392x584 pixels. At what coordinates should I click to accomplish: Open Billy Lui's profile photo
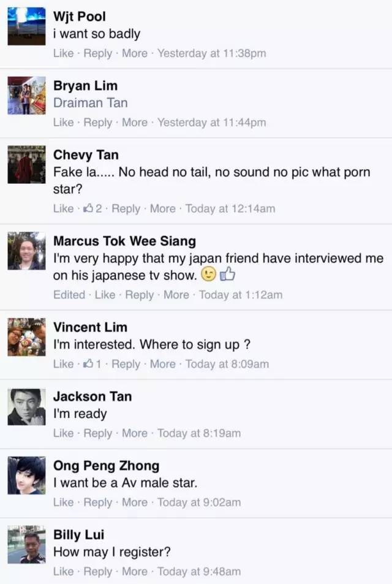click(26, 544)
